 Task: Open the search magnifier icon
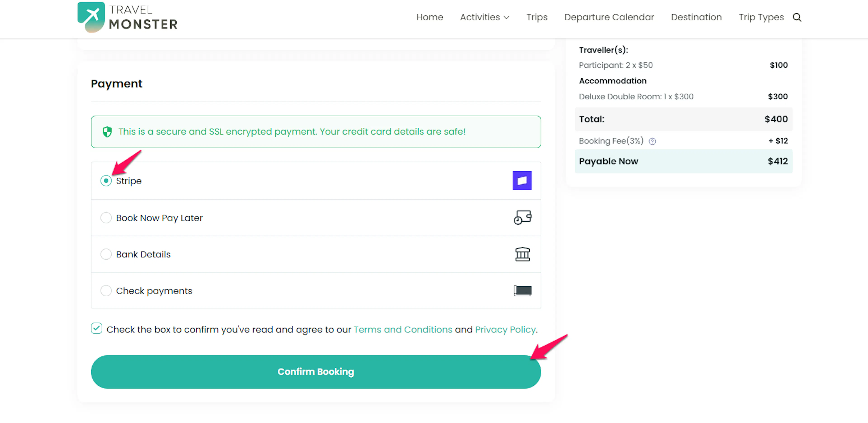[797, 18]
